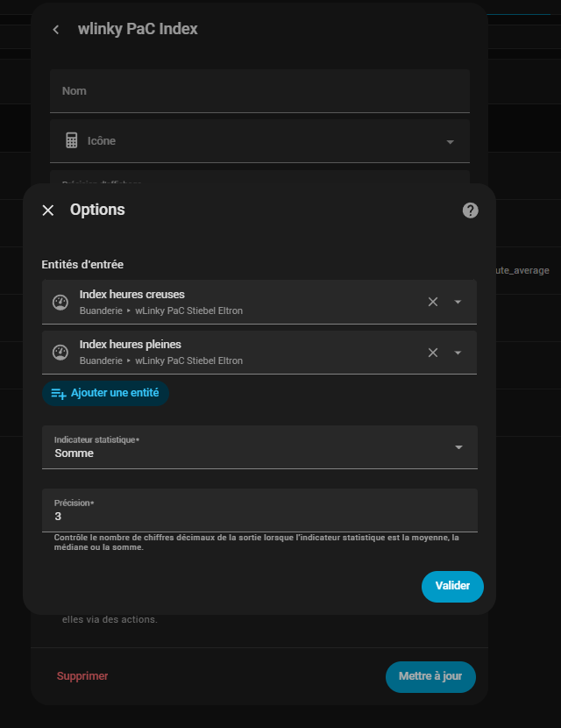This screenshot has width=561, height=728.
Task: Close the Options dialog with X
Action: (x=48, y=211)
